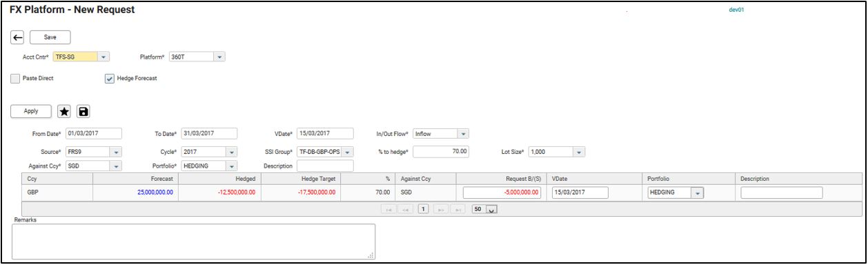Screen dimensions: 868x265
Task: Click the From Date field
Action: [93, 134]
